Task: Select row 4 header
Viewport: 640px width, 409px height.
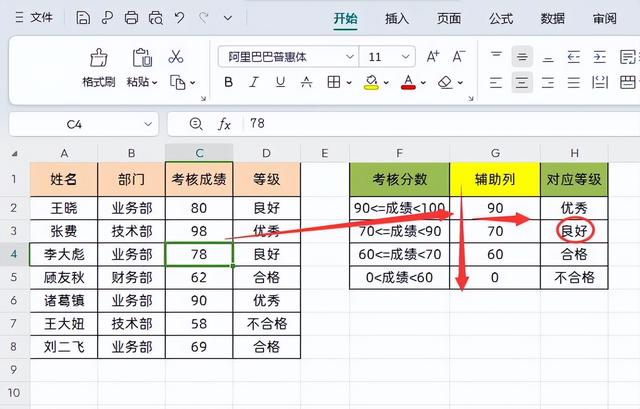Action: click(14, 254)
